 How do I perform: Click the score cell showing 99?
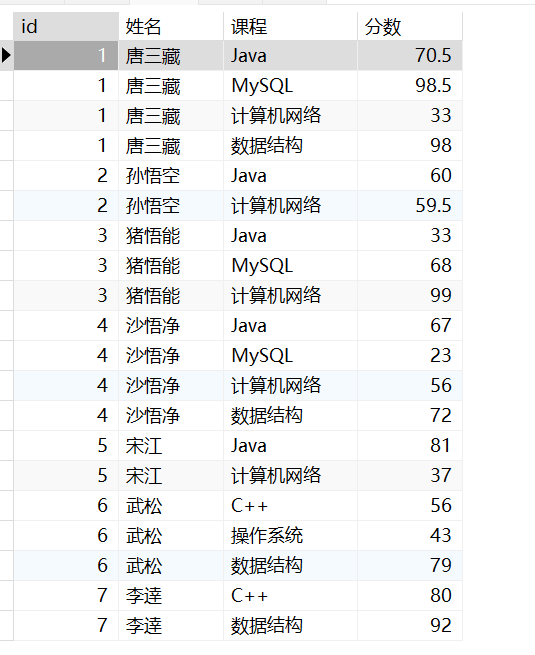(x=410, y=296)
